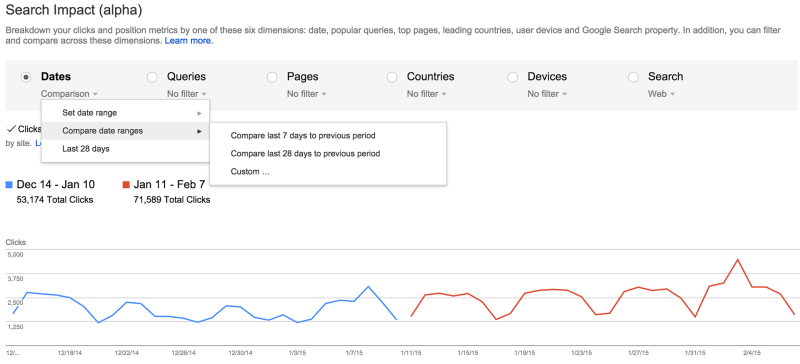Click the red Jan 11 - Feb 7 legend swatch

pyautogui.click(x=126, y=184)
